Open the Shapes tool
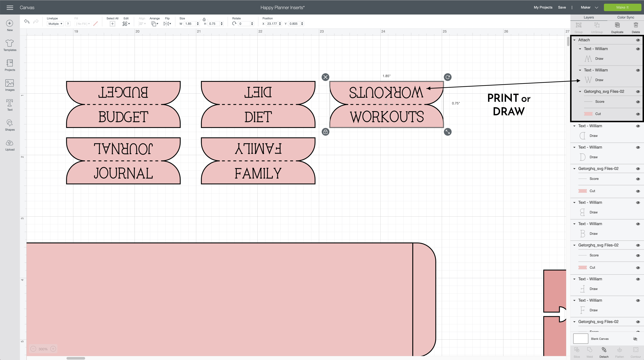This screenshot has width=644, height=360. point(10,125)
